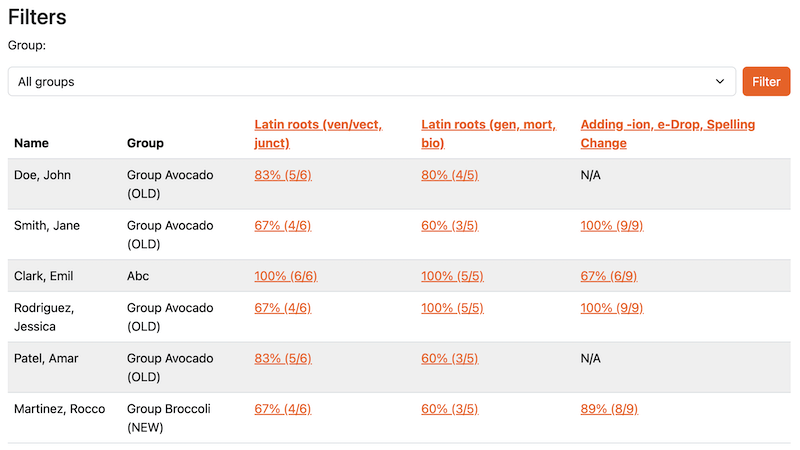The width and height of the screenshot is (800, 450).
Task: Open Jane Smith's 67% (4/6) score
Action: [283, 226]
